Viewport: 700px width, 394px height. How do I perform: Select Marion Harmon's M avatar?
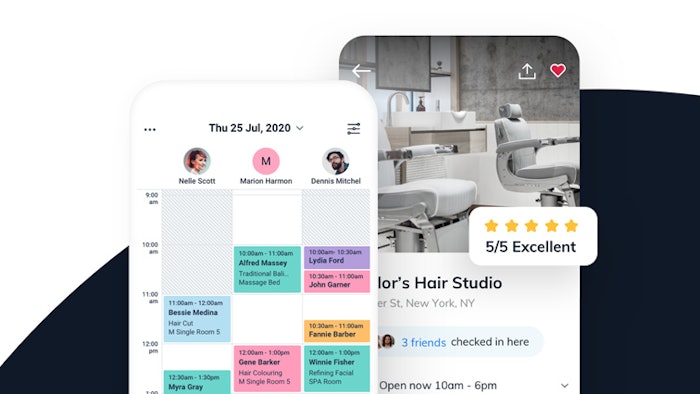tap(266, 161)
